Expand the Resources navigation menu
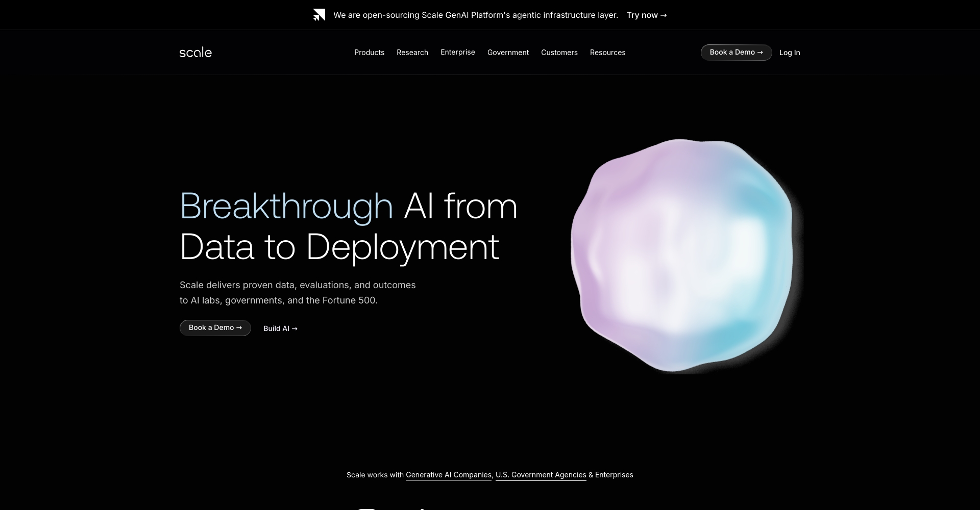Image resolution: width=980 pixels, height=510 pixels. pyautogui.click(x=607, y=53)
